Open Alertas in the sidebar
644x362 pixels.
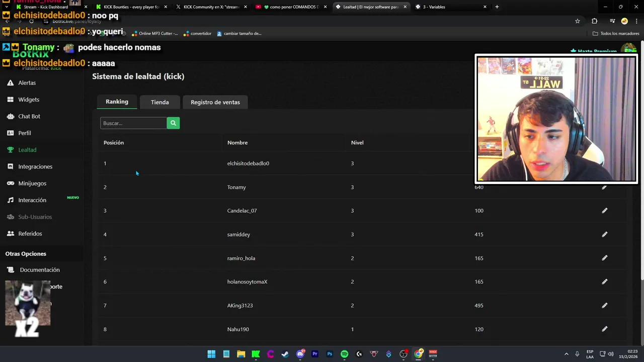pyautogui.click(x=27, y=82)
